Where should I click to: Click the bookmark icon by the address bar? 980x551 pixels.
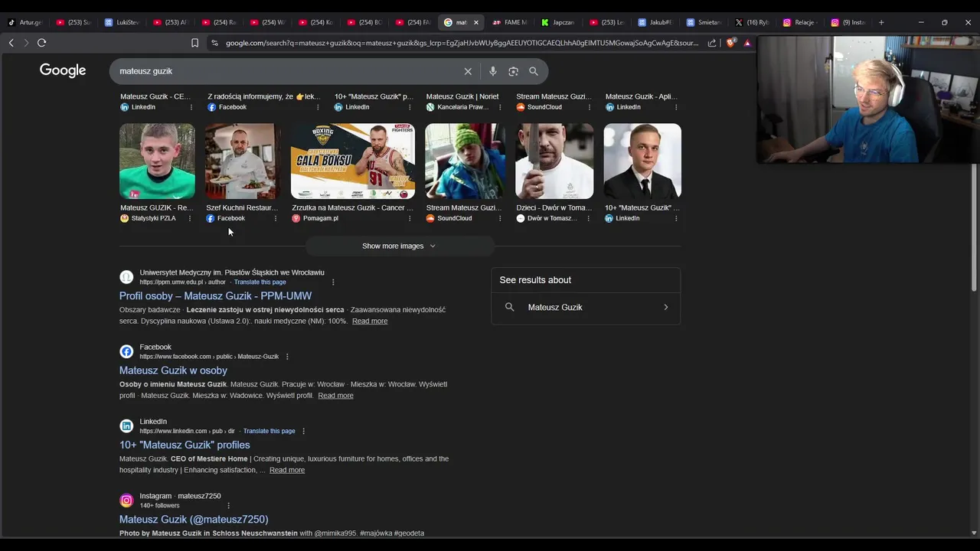tap(194, 43)
